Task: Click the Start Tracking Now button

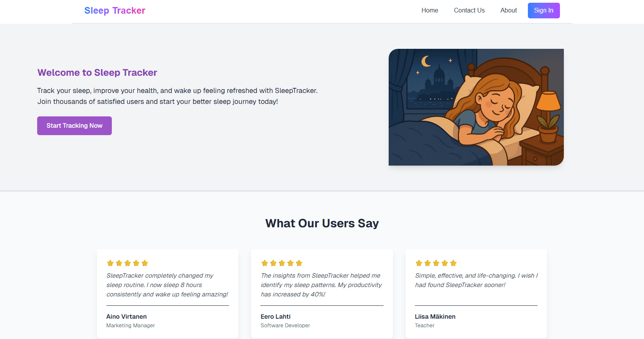Action: coord(74,126)
